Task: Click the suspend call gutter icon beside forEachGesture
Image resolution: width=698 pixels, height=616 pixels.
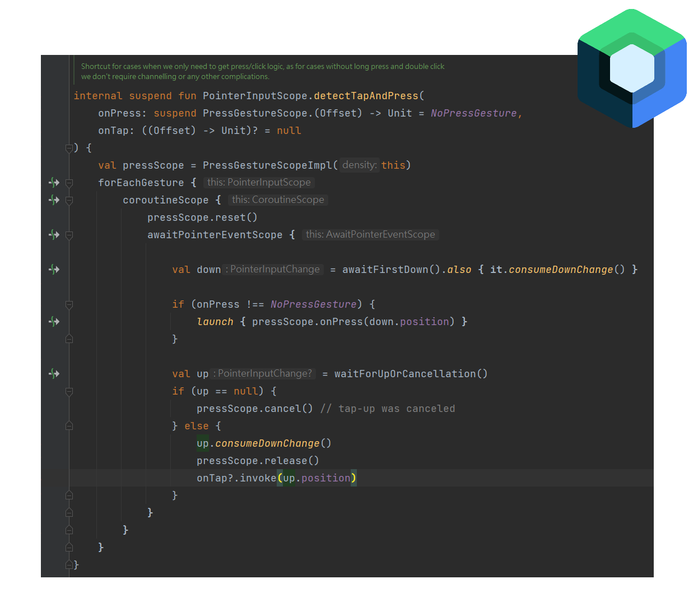Action: (x=54, y=182)
